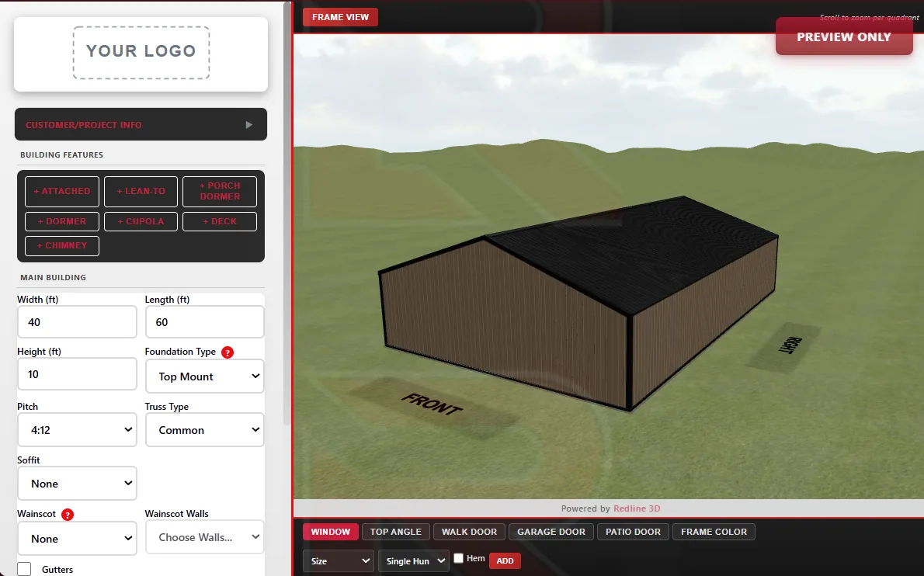Click the 'BUILDING FEATURES' heading
Image resolution: width=924 pixels, height=576 pixels.
(x=62, y=155)
